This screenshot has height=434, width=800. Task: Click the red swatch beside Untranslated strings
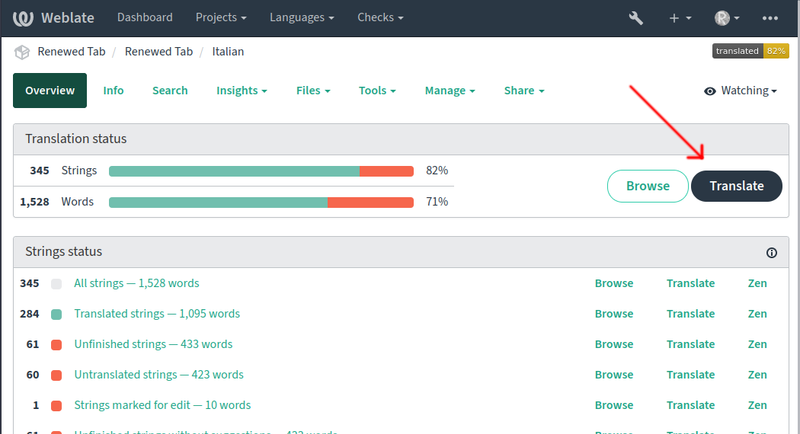coord(57,376)
